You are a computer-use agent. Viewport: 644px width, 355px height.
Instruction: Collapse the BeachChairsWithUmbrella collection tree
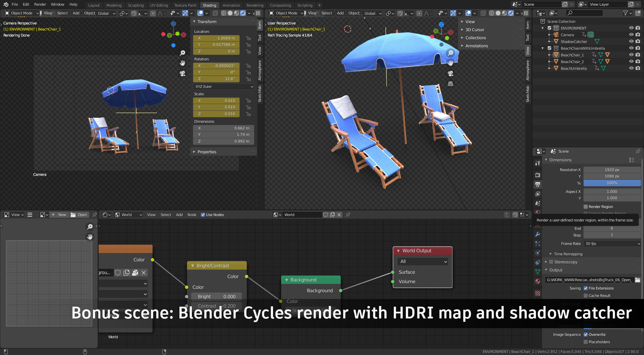[543, 48]
